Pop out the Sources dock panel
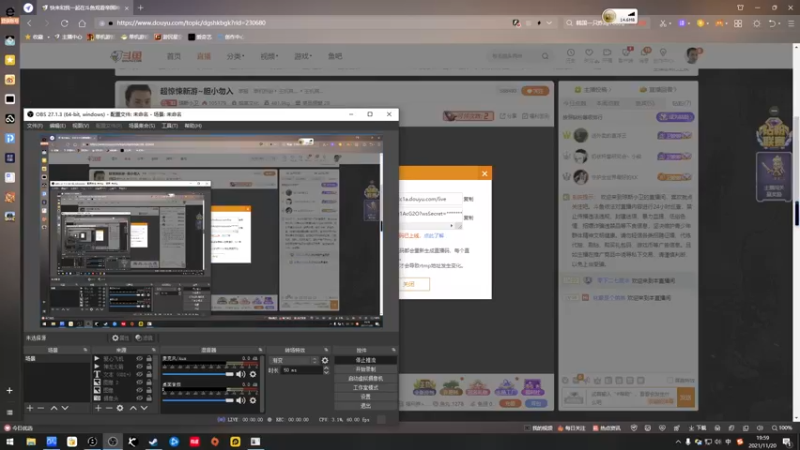The image size is (800, 450). 154,350
